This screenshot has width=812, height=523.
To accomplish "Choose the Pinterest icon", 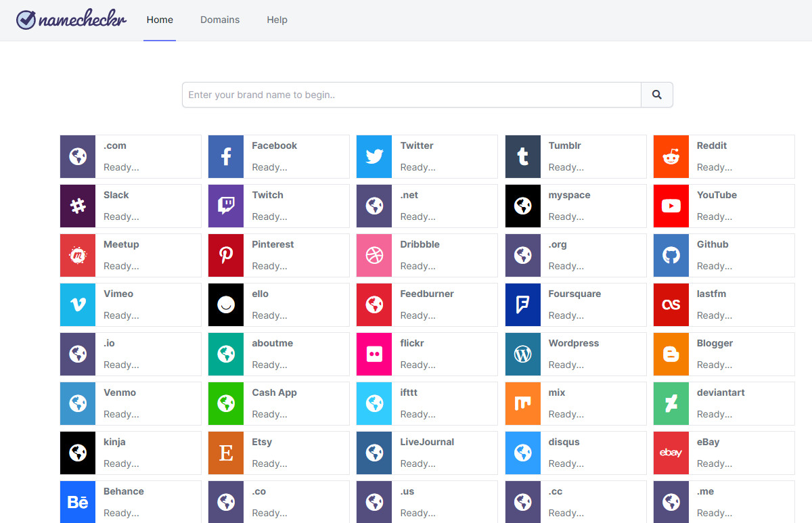I will coord(226,256).
